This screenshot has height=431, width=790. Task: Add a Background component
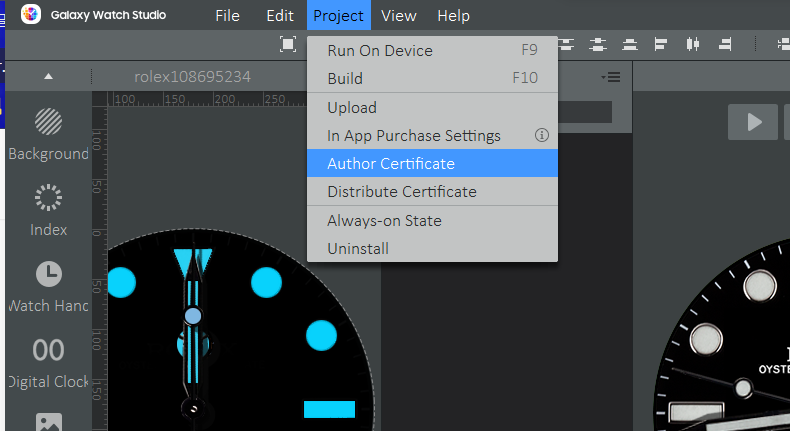(48, 135)
